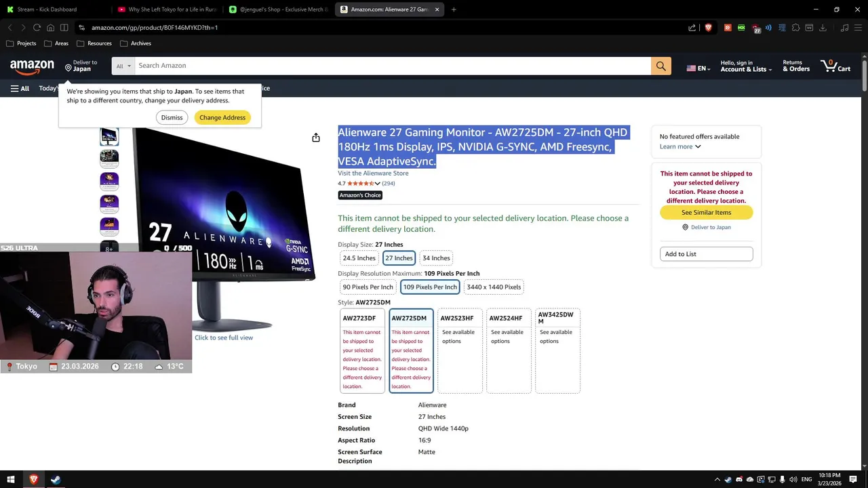Open the Projects bookmark folder

(21, 43)
